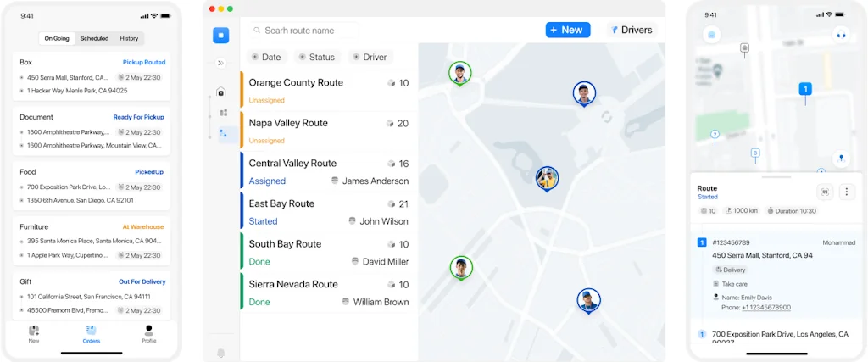Open the Date filter dropdown
Screen dimensions: 868x362
click(266, 57)
